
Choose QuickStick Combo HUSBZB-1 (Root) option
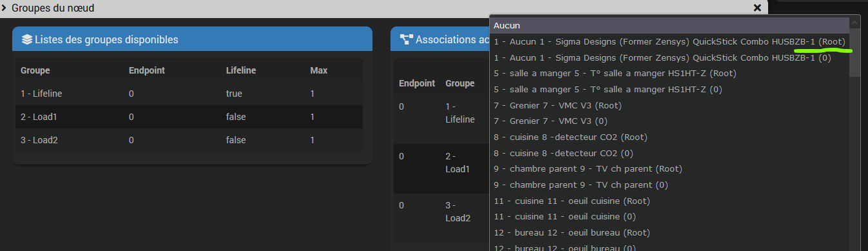tap(670, 41)
